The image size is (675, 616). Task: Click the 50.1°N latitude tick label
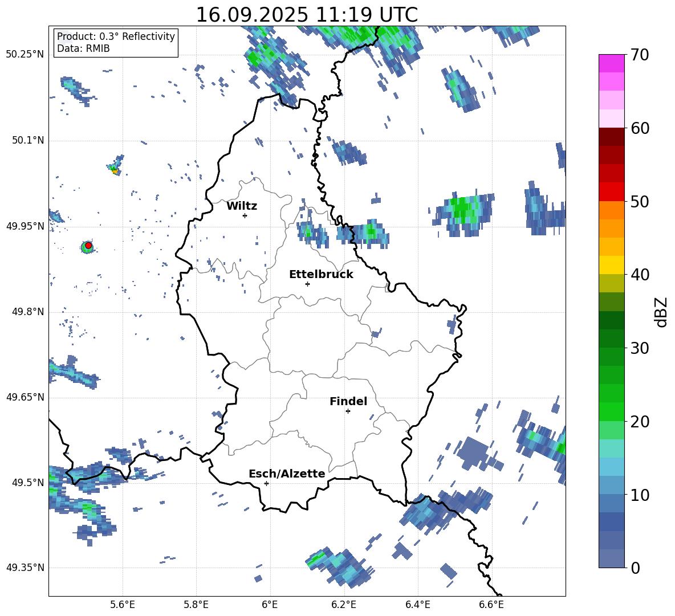pos(28,140)
